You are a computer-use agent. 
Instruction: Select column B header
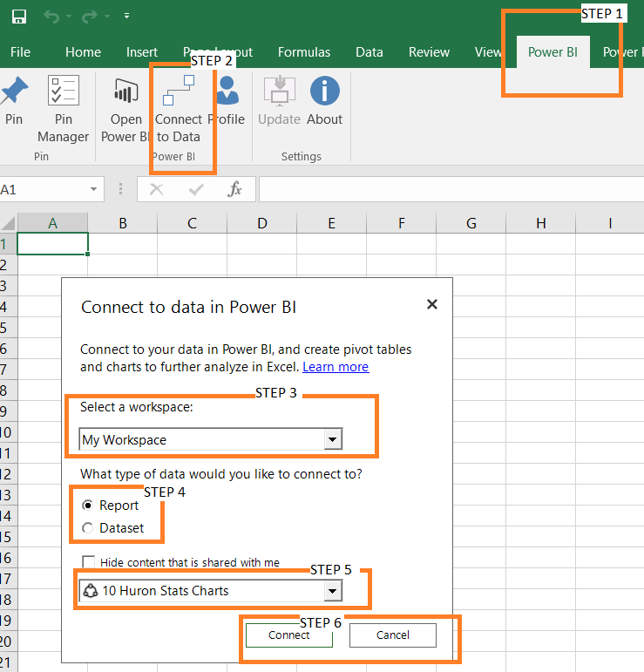[x=123, y=223]
